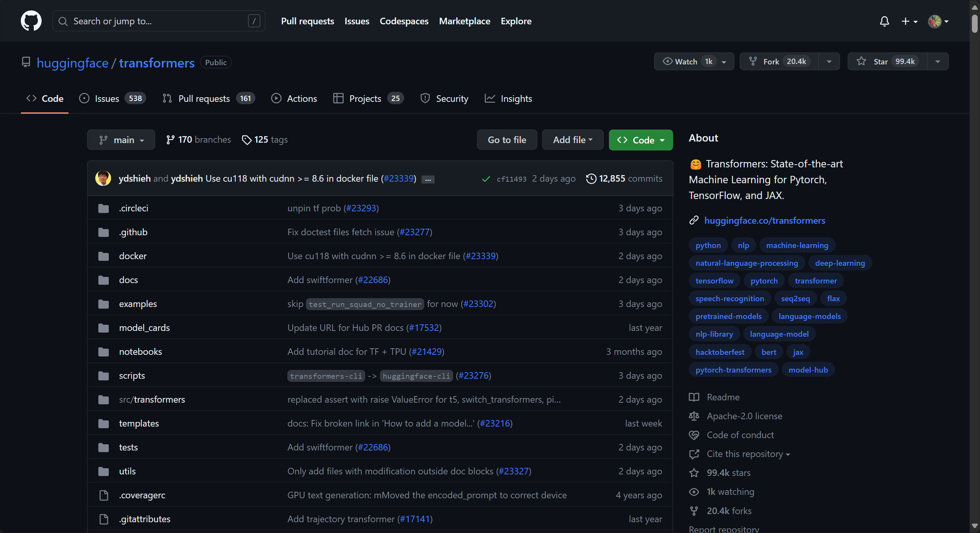Open the templates folder icon
This screenshot has width=980, height=533.
pyautogui.click(x=103, y=423)
